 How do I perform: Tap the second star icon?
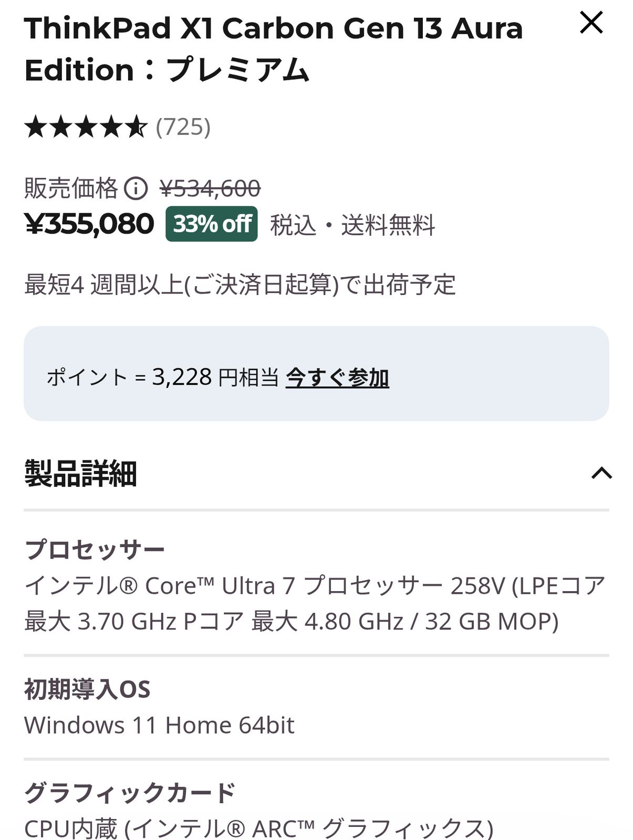coord(61,127)
